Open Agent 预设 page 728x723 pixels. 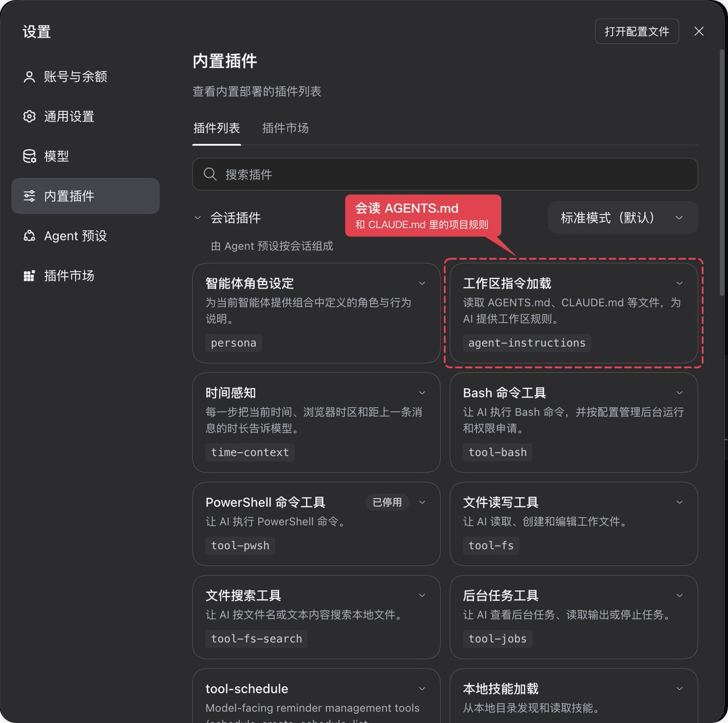pos(86,236)
